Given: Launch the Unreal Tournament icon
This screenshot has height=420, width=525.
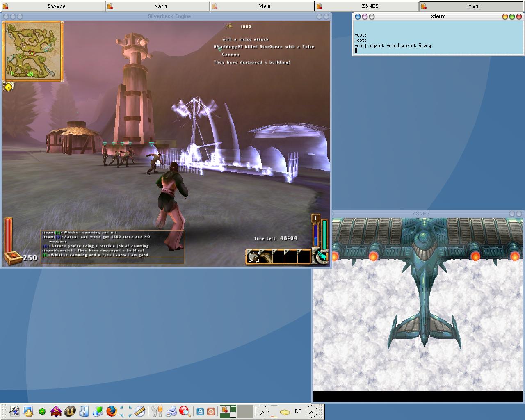Looking at the screenshot, I should coord(70,411).
